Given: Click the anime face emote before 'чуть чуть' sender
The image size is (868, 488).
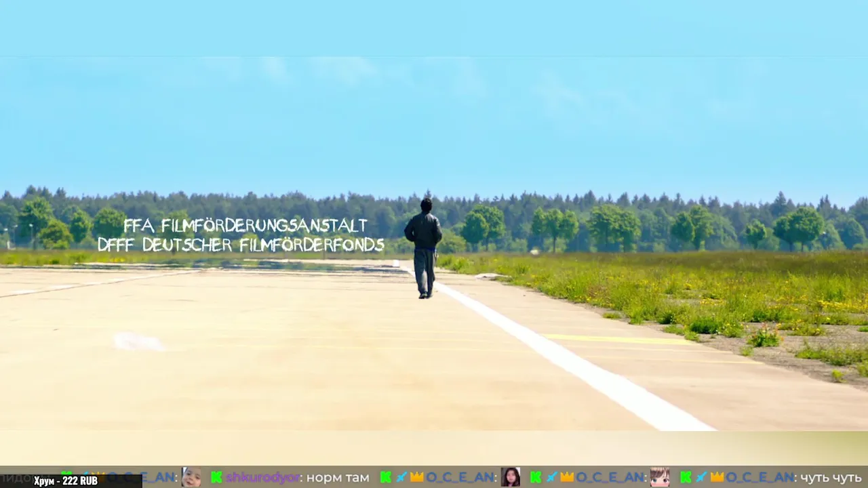Looking at the screenshot, I should [x=660, y=477].
